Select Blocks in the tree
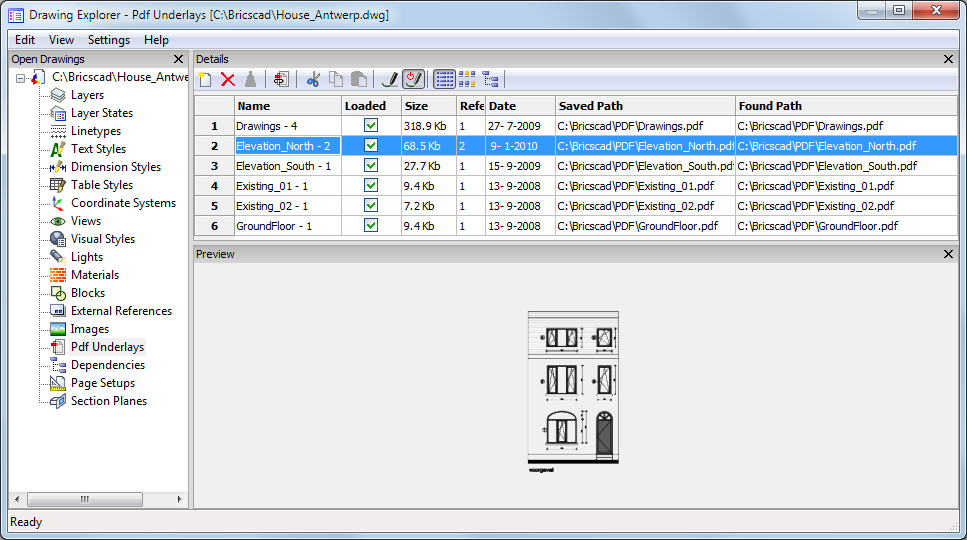Screen dimensions: 967x540 [88, 293]
